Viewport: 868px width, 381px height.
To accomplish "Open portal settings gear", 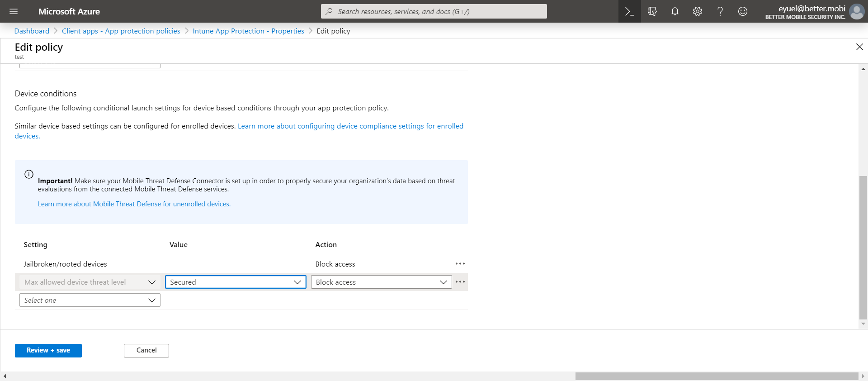I will click(697, 11).
